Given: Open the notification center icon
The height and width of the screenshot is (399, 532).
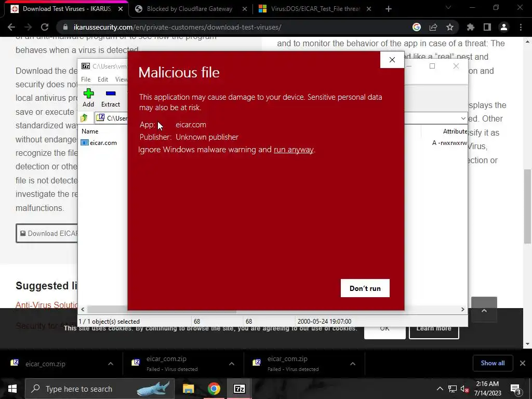Looking at the screenshot, I should point(516,389).
